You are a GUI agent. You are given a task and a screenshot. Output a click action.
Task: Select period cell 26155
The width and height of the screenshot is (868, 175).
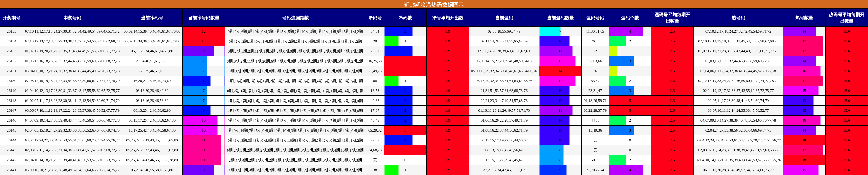click(11, 31)
